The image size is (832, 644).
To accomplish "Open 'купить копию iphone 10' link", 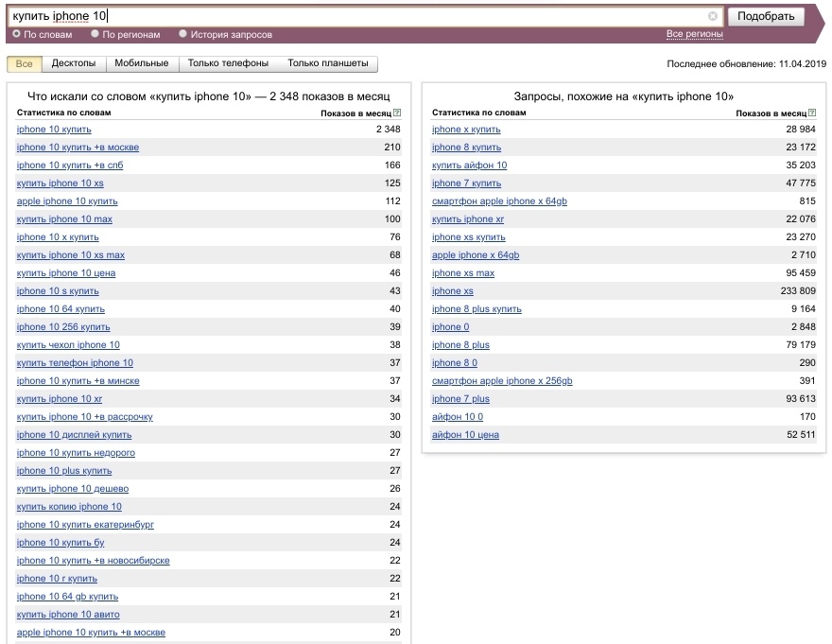I will pos(70,507).
